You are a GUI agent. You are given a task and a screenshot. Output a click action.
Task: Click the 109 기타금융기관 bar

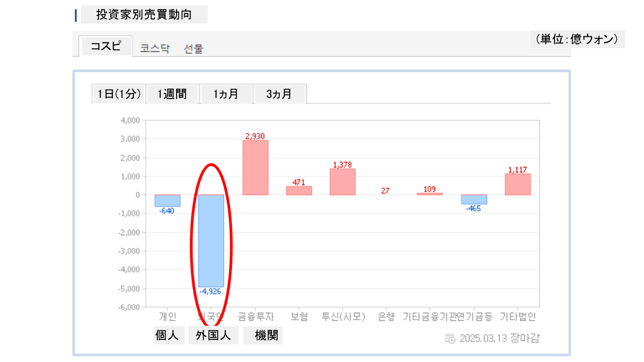pyautogui.click(x=430, y=194)
